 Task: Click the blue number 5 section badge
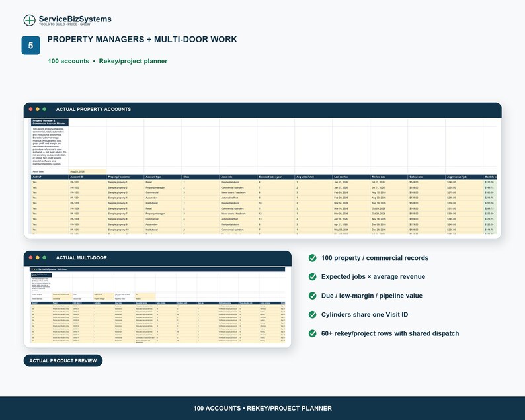(31, 45)
